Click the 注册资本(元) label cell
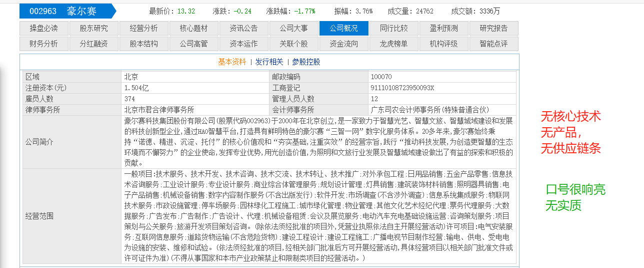 (72, 88)
